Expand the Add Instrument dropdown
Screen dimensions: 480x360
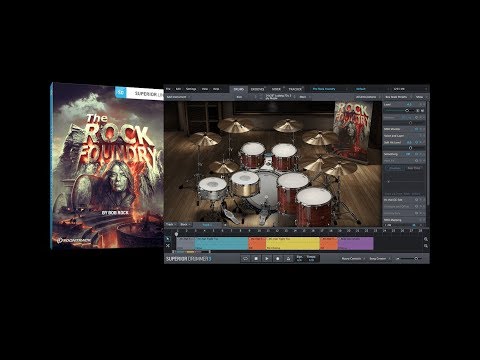178,97
